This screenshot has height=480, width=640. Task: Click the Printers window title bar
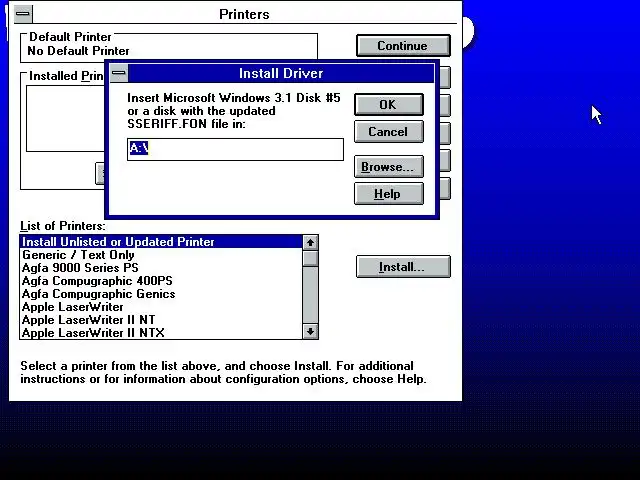pos(244,14)
